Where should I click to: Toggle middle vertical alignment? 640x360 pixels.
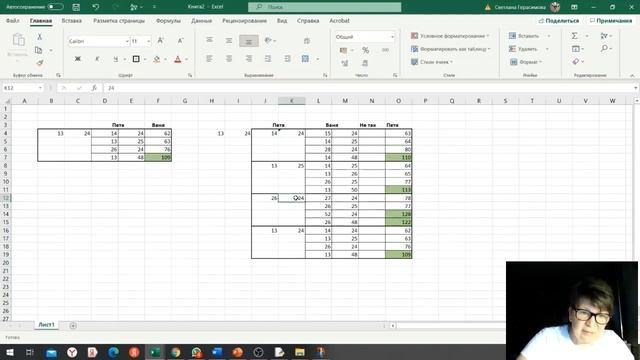229,40
